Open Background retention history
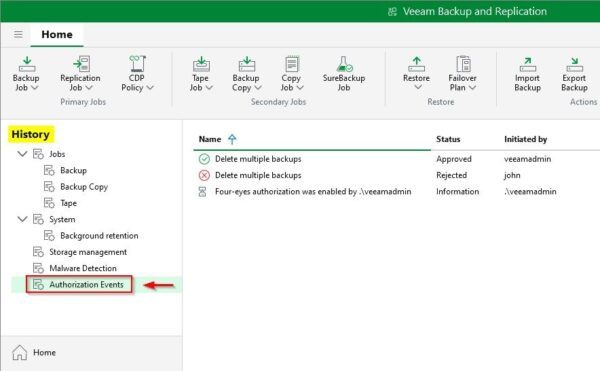The image size is (600, 371). click(x=99, y=236)
